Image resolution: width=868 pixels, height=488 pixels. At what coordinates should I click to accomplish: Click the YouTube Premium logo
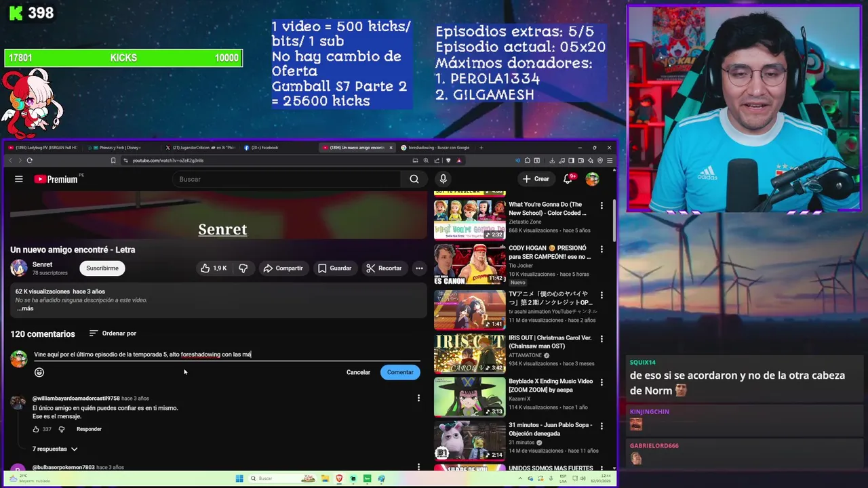tap(57, 179)
